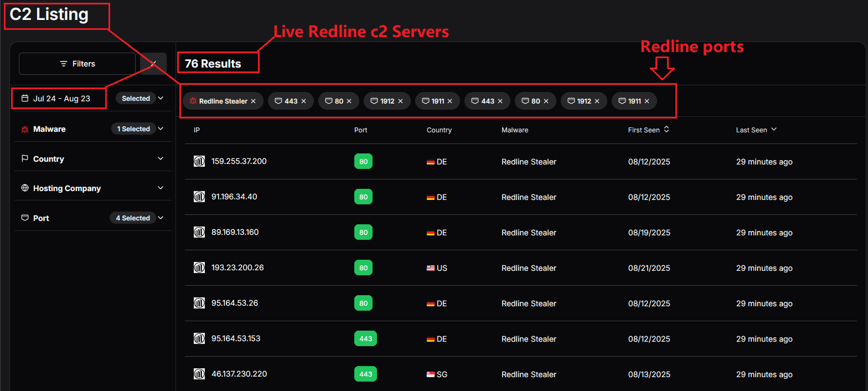Click the port icon beside the Port filter

point(25,218)
